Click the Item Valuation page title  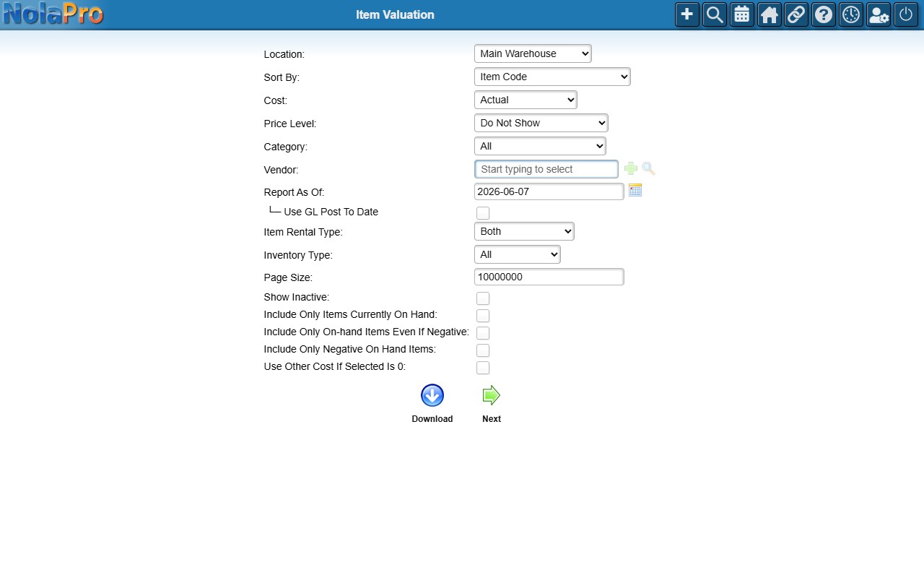coord(395,14)
